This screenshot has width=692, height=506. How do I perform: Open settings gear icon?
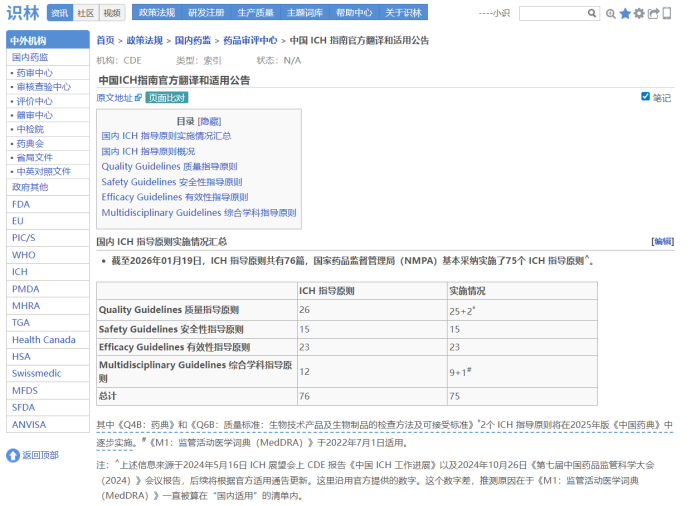coord(639,14)
